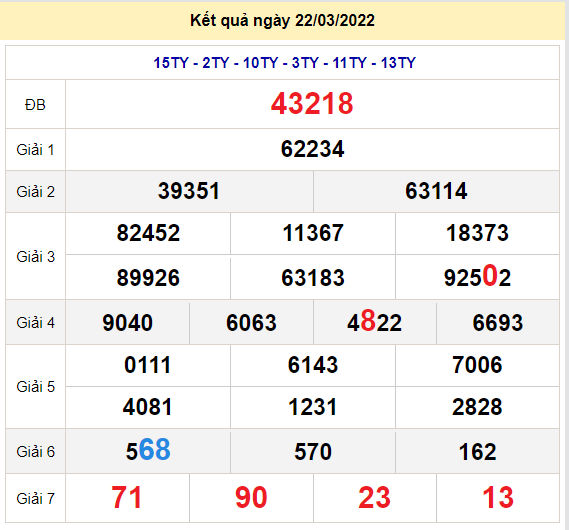Select Giải 6 number 162
This screenshot has width=569, height=530.
(x=477, y=452)
